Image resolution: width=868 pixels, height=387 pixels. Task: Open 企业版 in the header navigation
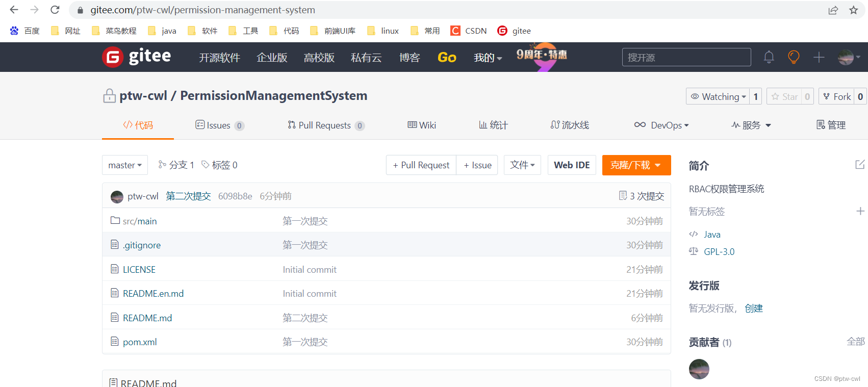tap(272, 58)
